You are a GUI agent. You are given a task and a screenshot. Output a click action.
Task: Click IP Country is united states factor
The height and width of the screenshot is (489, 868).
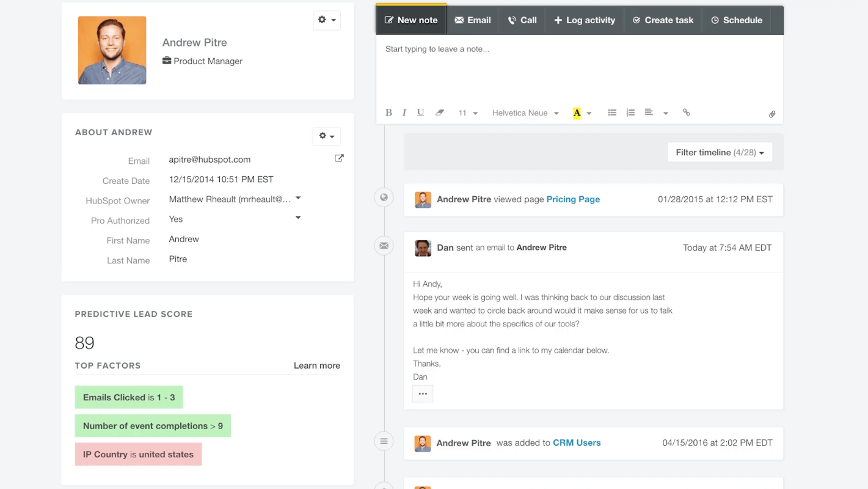(x=138, y=454)
